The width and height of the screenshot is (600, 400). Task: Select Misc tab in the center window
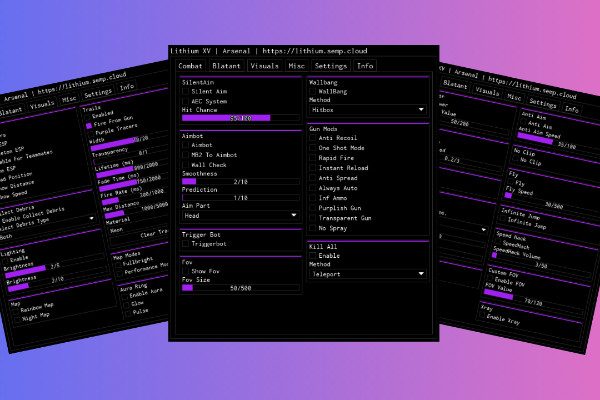(297, 66)
